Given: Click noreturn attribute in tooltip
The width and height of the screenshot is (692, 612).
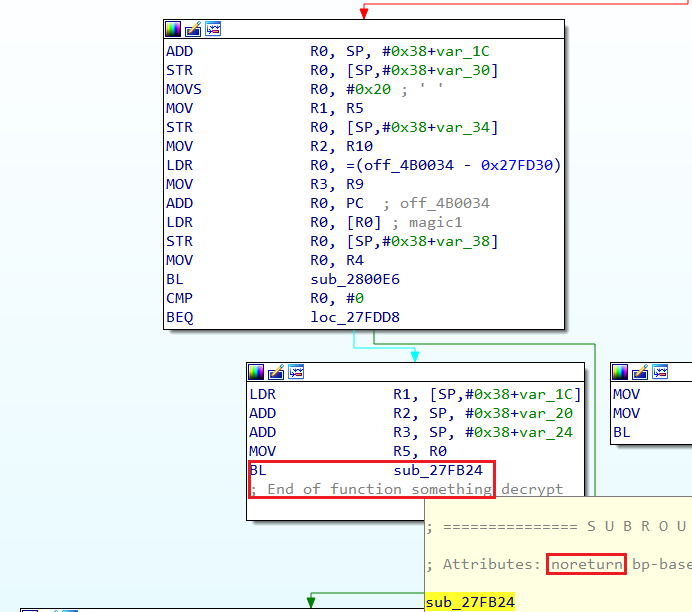Looking at the screenshot, I should (587, 564).
